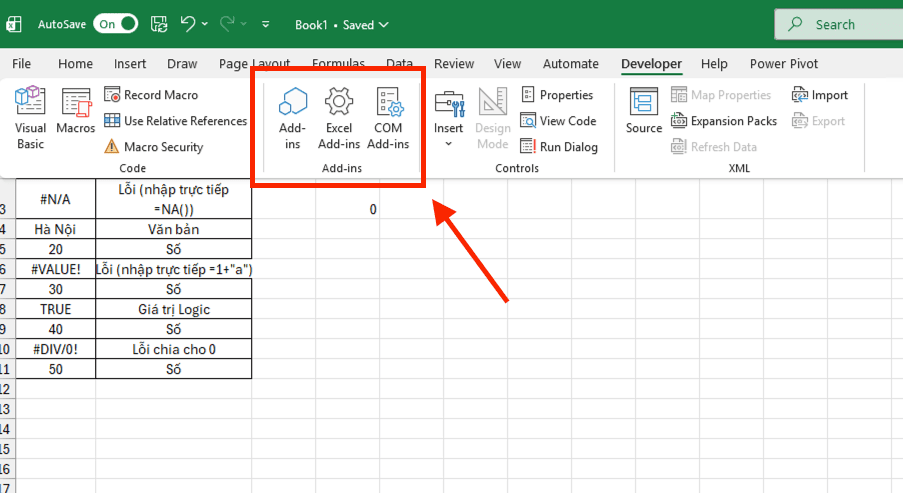Switch to the Home tab
Screen dimensions: 903x493
coord(75,64)
